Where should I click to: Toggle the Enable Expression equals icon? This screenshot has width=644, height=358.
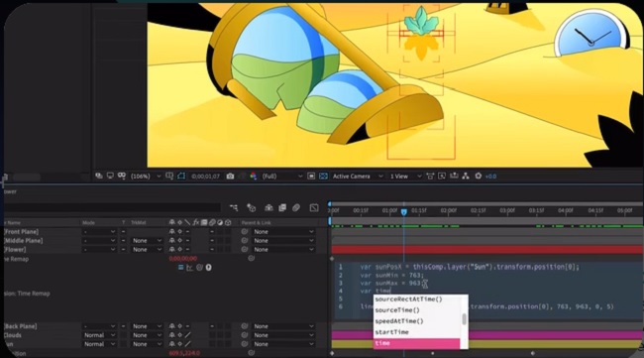coord(180,268)
